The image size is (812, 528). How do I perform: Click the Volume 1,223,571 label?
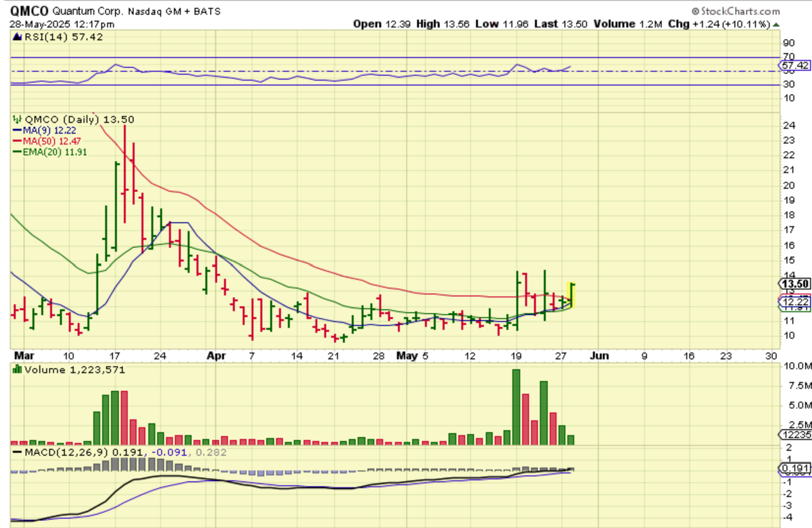75,370
